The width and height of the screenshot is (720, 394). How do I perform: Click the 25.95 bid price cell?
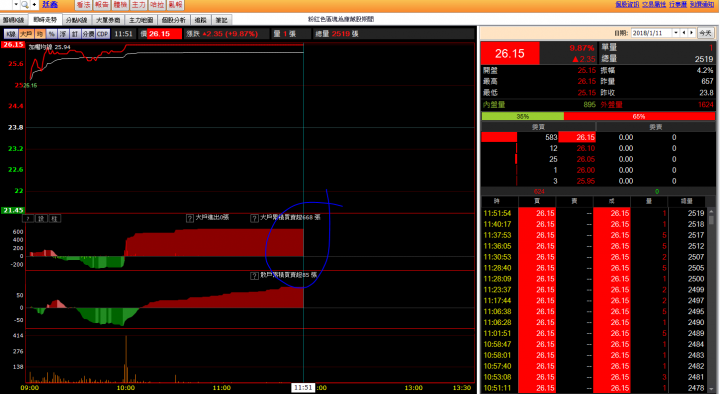point(577,181)
